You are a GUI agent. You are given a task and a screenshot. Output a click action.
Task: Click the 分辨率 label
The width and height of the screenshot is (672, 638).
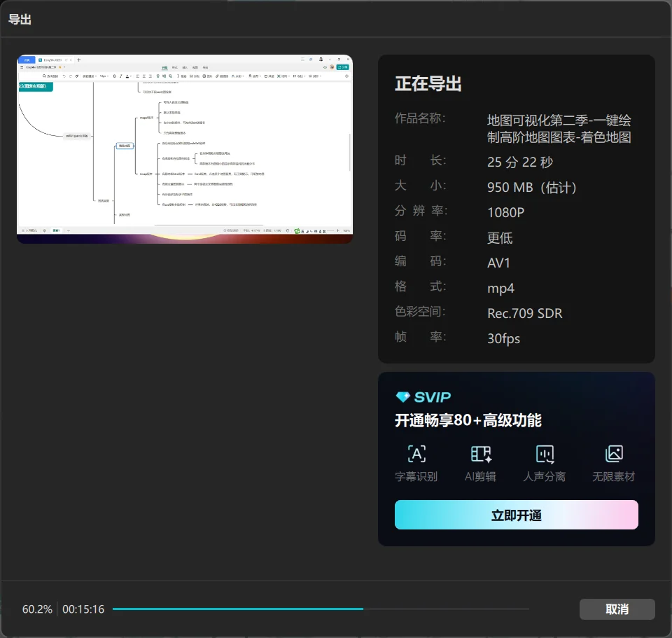421,211
